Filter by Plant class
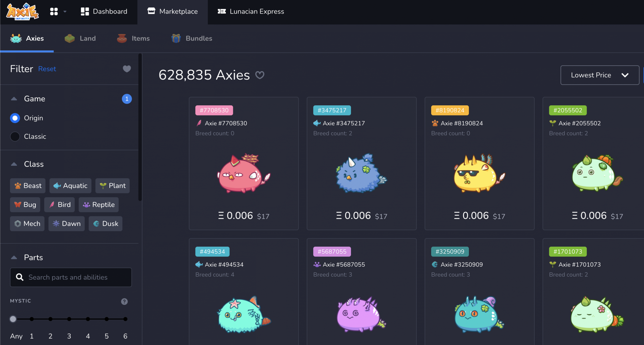 112,186
